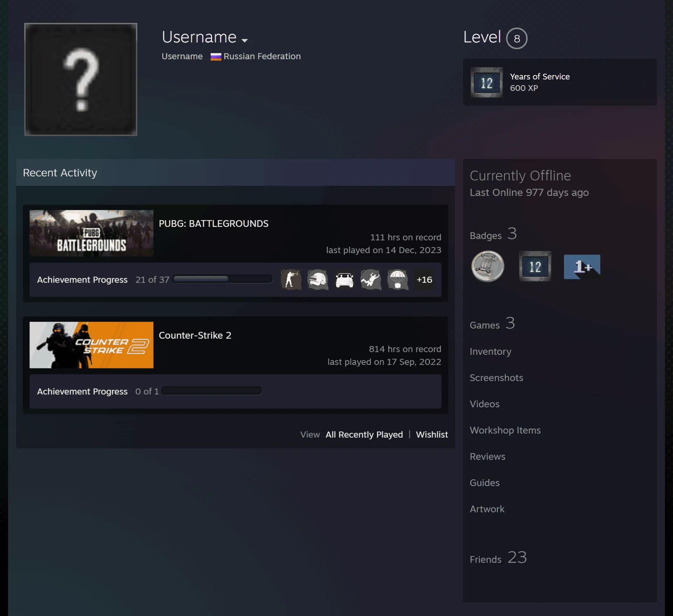The height and width of the screenshot is (616, 673).
Task: View All Recently Played games
Action: (x=364, y=434)
